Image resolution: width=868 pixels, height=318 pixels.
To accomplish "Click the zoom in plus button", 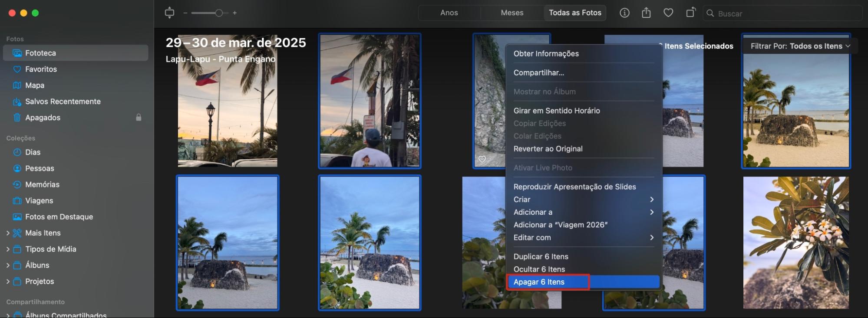I will click(234, 13).
